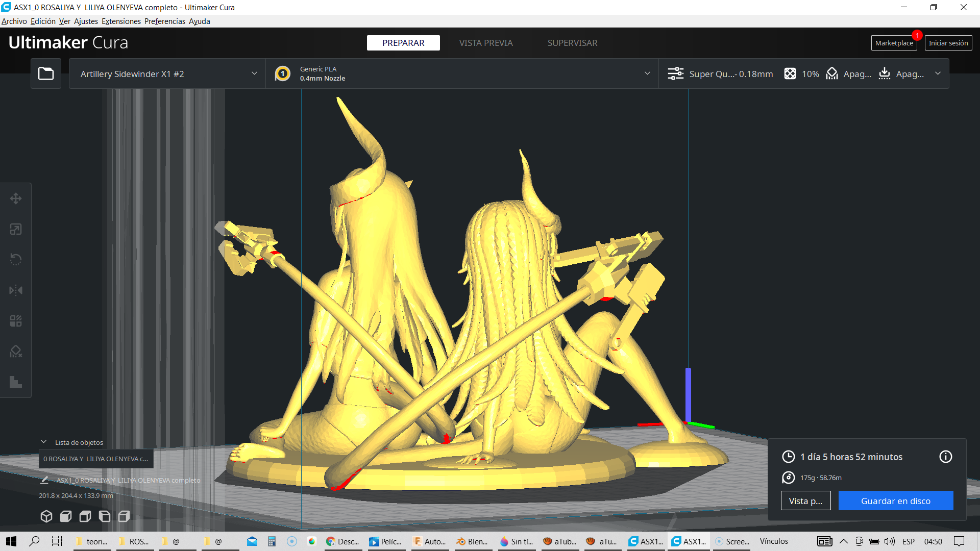980x551 pixels.
Task: Select the Scale tool
Action: click(x=16, y=229)
